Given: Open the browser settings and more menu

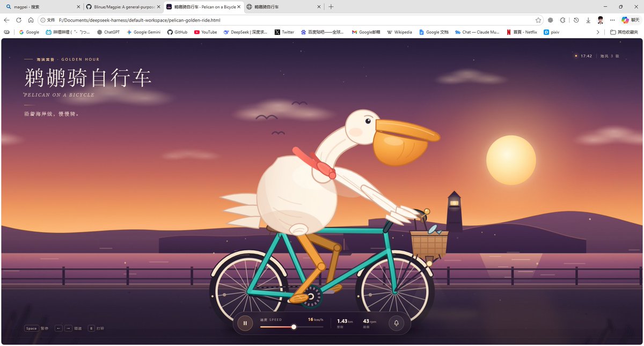Looking at the screenshot, I should coord(612,20).
